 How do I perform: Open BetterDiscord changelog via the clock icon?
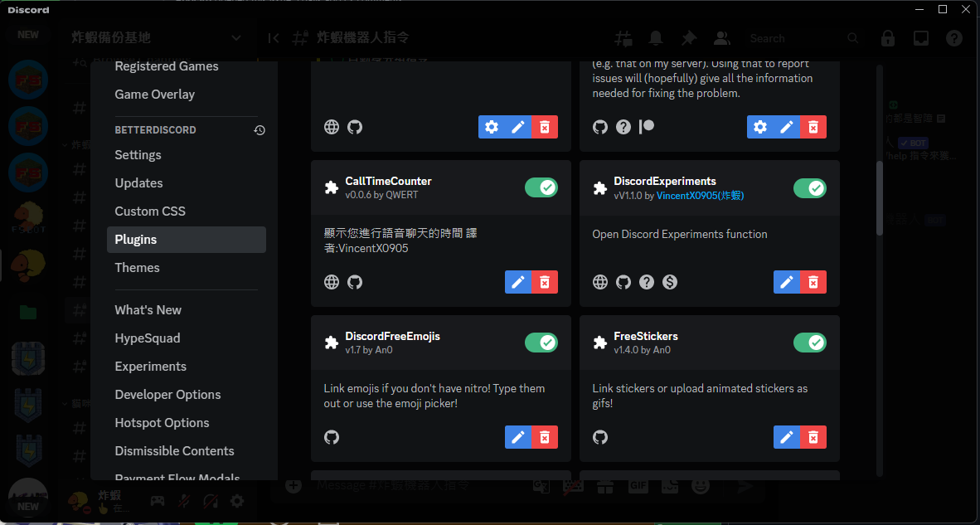pos(260,129)
